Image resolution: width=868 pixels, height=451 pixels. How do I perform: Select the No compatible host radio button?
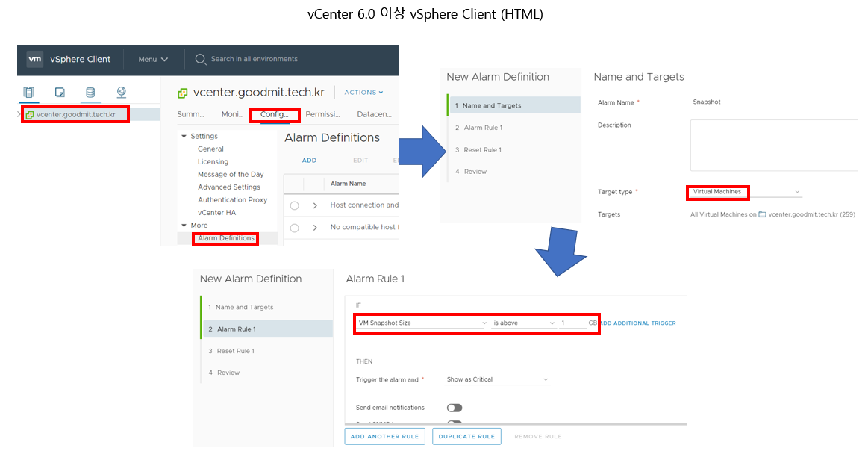pos(295,228)
